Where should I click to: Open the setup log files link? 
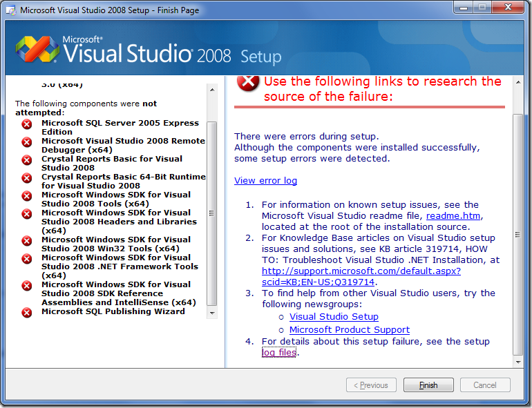tap(279, 352)
